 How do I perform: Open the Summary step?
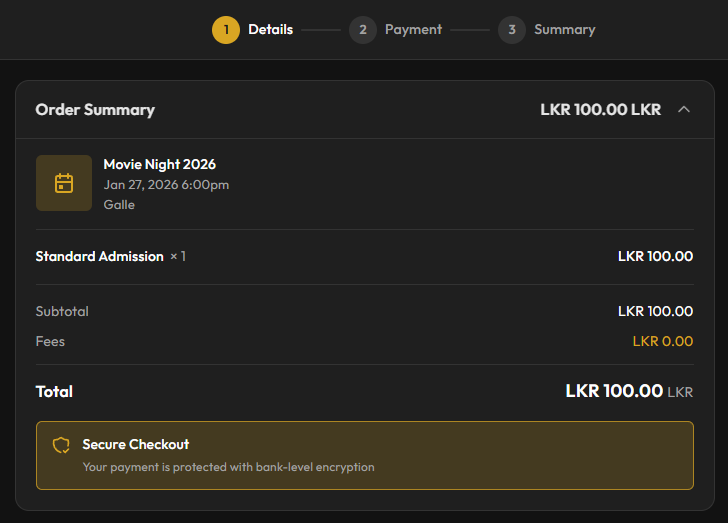564,30
